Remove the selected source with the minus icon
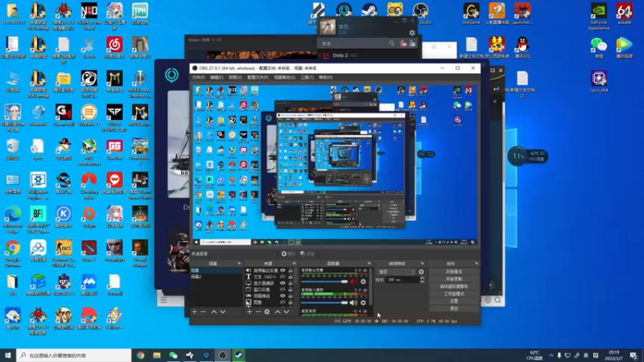 point(258,312)
